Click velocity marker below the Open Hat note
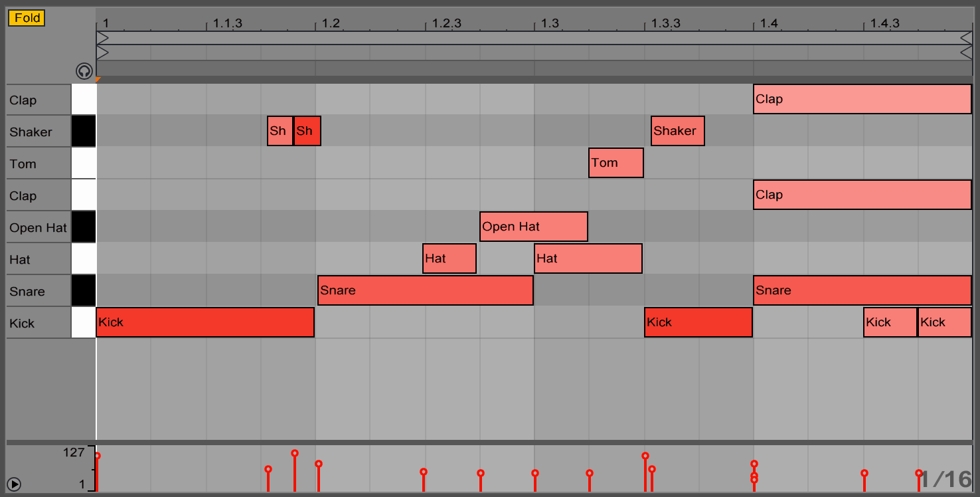This screenshot has width=980, height=497. 481,473
